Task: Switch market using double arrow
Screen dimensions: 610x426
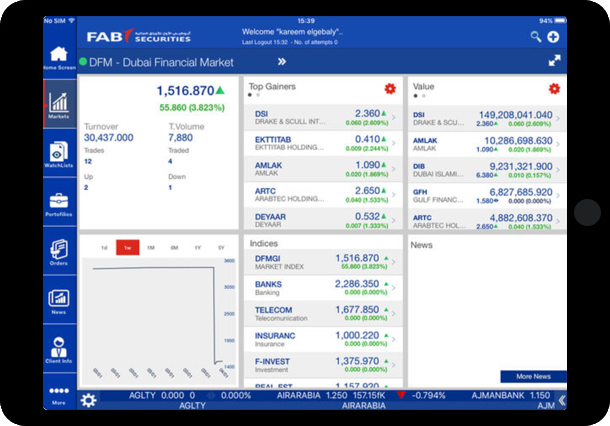Action: pos(282,61)
